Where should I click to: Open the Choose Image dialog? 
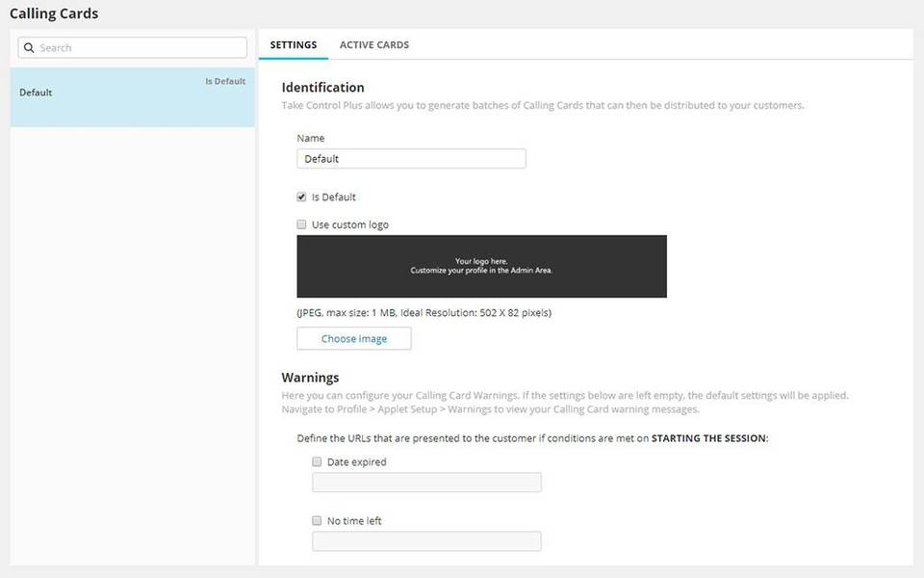354,338
